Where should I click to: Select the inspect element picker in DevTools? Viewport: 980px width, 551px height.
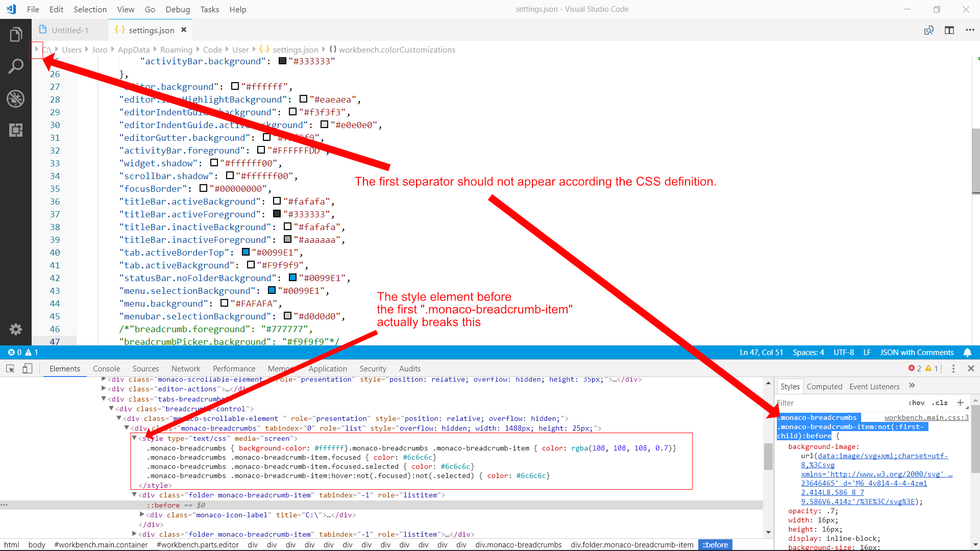point(10,368)
